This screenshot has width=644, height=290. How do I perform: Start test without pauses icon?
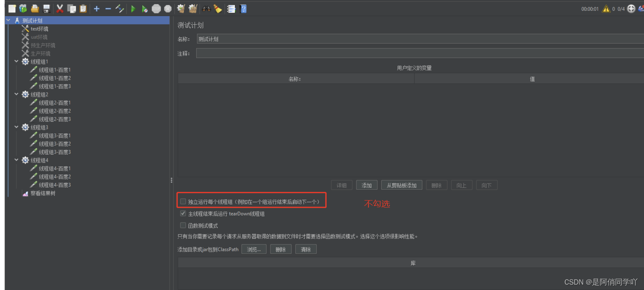145,9
